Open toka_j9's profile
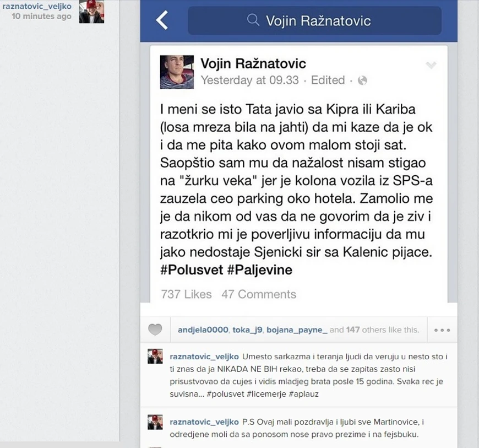Image resolution: width=479 pixels, height=448 pixels. [247, 330]
